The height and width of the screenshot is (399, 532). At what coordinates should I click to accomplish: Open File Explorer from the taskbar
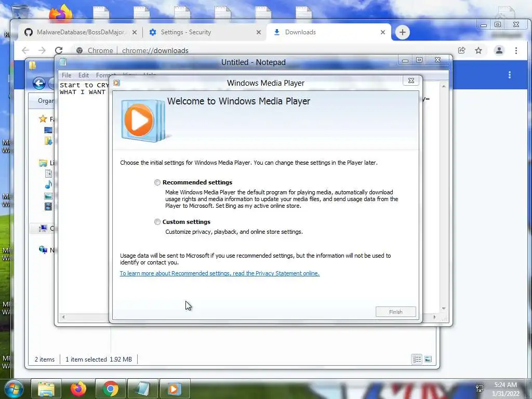pyautogui.click(x=46, y=389)
